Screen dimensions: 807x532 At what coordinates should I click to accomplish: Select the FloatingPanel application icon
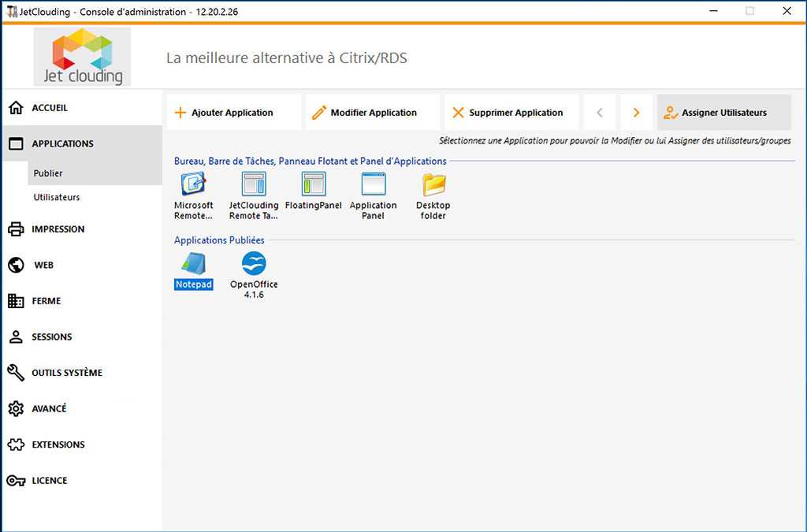(x=313, y=184)
